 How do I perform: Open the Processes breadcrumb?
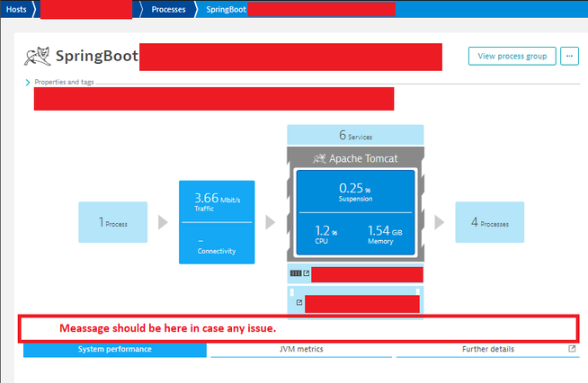pos(168,9)
